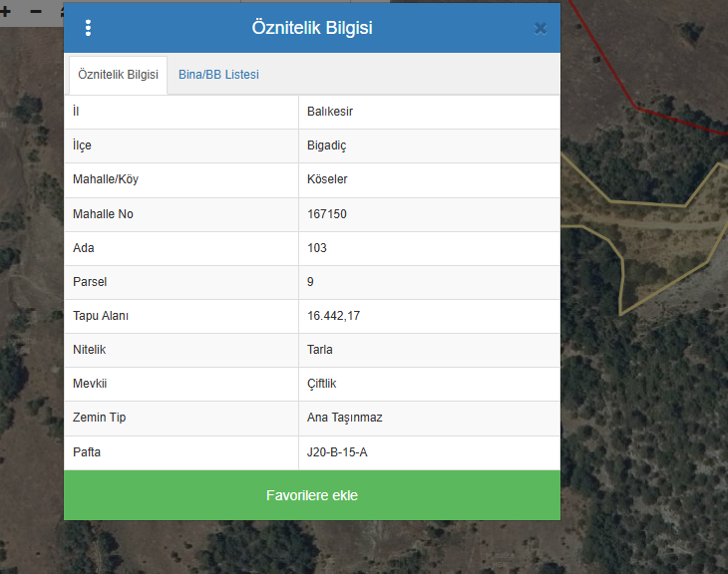Select the Pafta value J20-B-15-A
Screen dimensions: 728x574
(337, 452)
